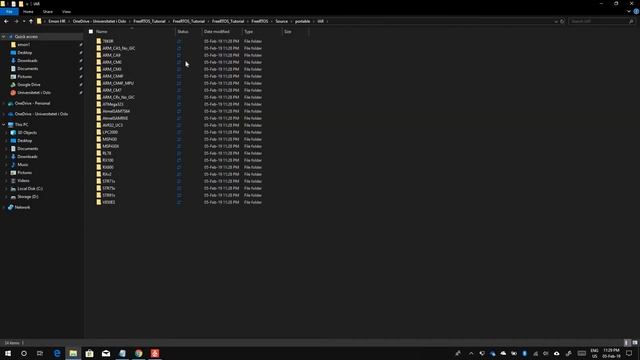Open the 78K0R folder

pos(108,41)
